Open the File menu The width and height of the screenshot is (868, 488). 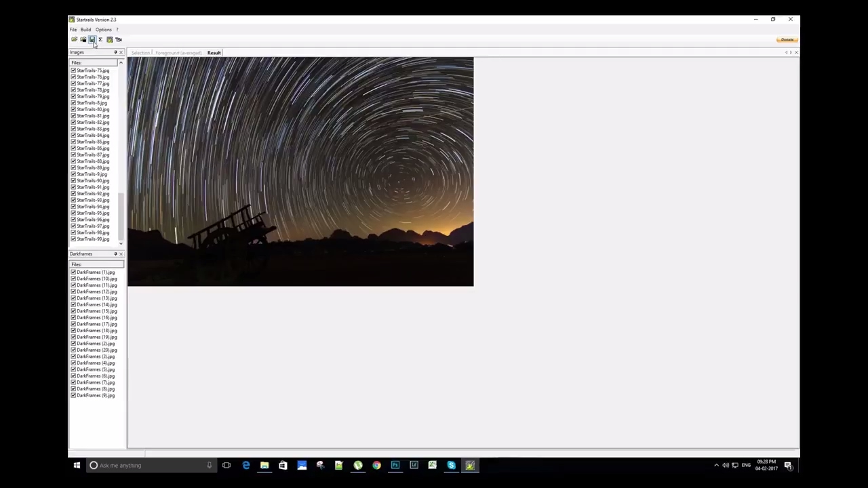tap(73, 30)
